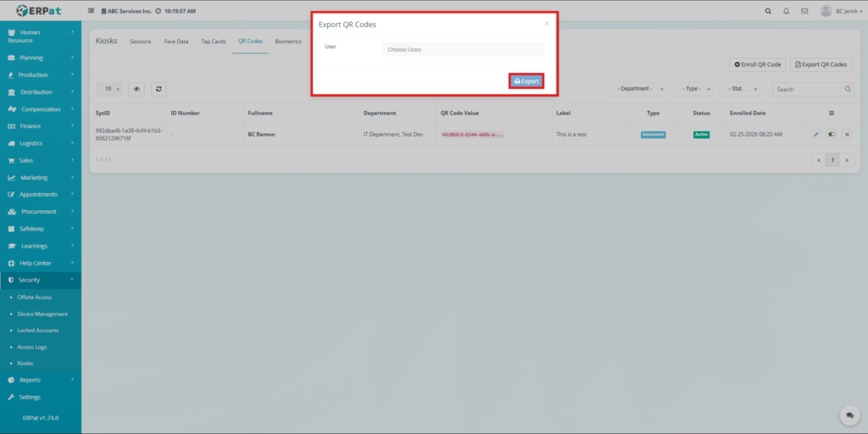Open the chat bubble widget
This screenshot has width=868, height=434.
tap(849, 415)
